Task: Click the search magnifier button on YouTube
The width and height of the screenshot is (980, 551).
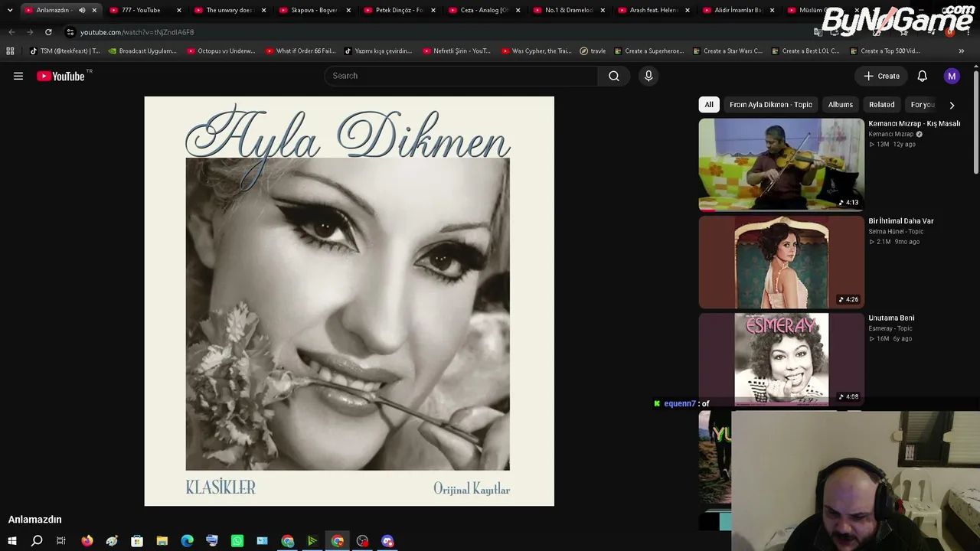Action: tap(614, 76)
